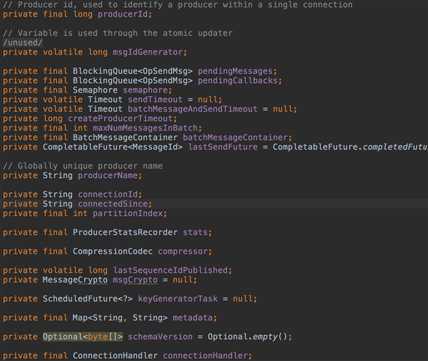This screenshot has width=428, height=361.
Task: Click the sendTimeout variable
Action: pyautogui.click(x=155, y=99)
